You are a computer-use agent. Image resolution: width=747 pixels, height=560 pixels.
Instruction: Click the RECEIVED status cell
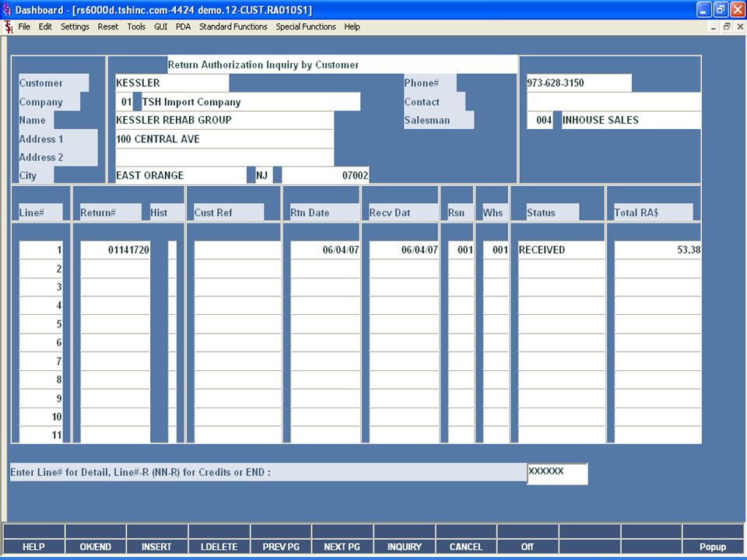(561, 250)
